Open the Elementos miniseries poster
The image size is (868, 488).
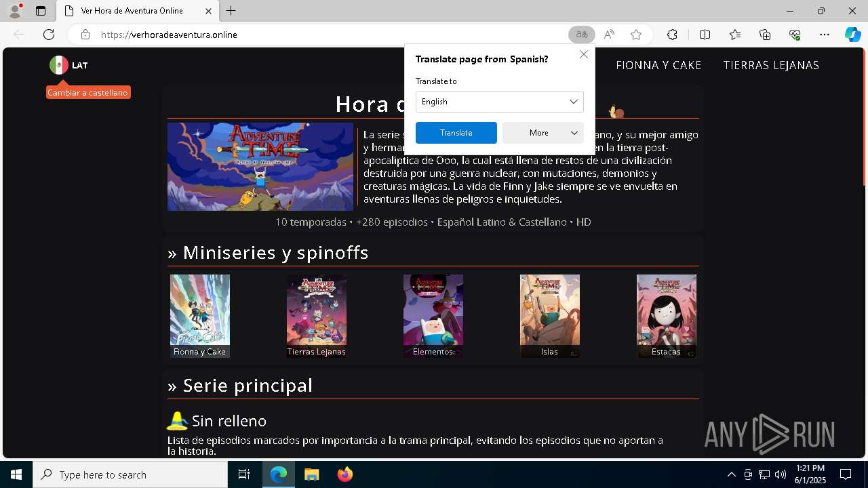click(x=433, y=316)
